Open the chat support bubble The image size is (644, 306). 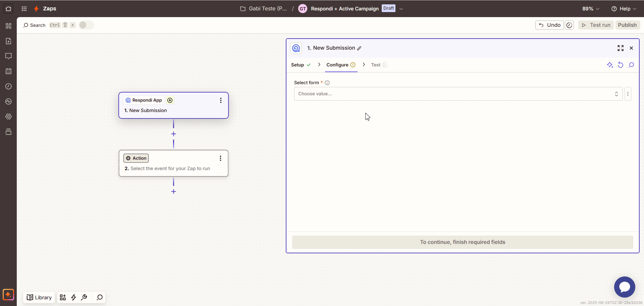[x=625, y=287]
